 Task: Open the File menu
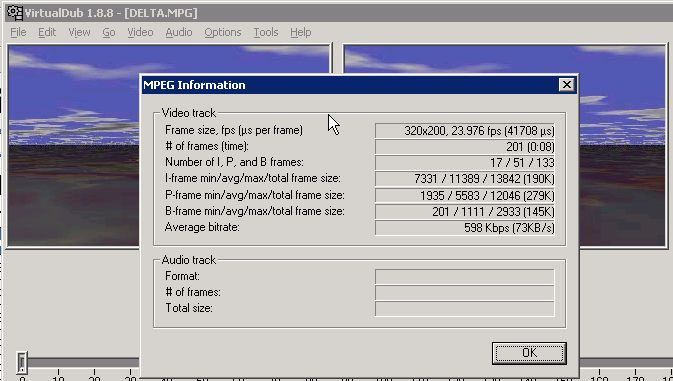tap(18, 32)
